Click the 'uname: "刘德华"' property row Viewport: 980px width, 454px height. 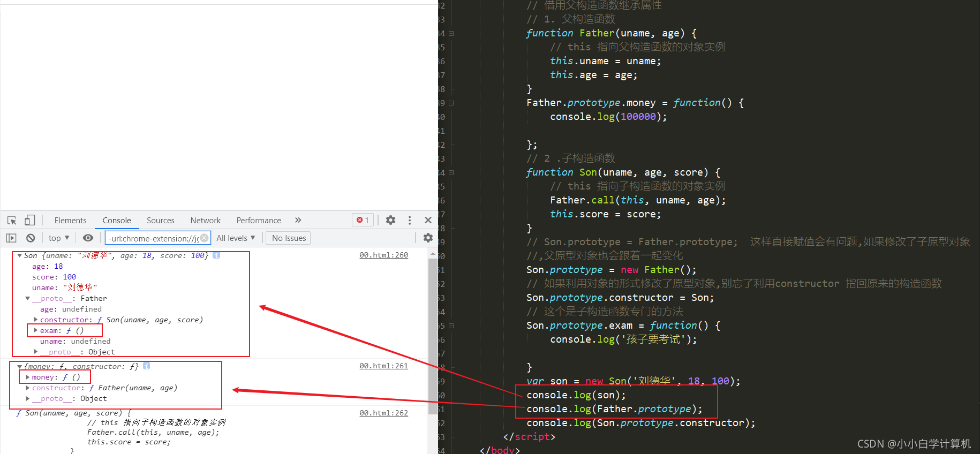pos(64,287)
